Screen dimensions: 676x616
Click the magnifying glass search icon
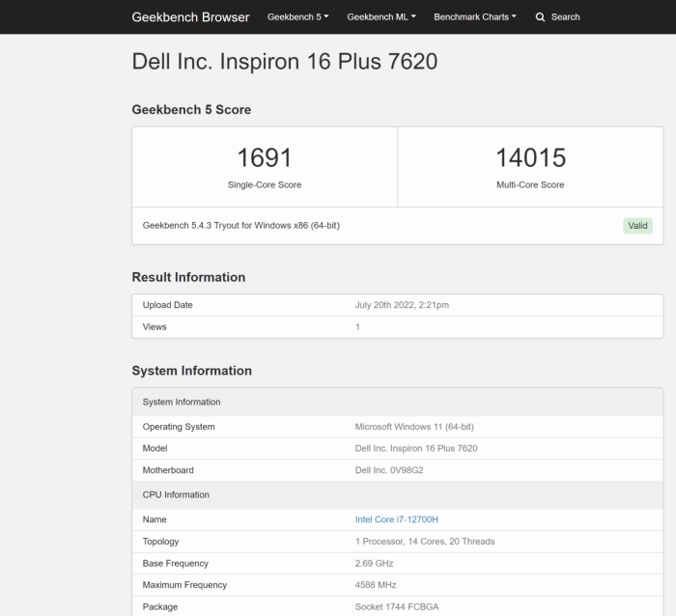(x=541, y=17)
